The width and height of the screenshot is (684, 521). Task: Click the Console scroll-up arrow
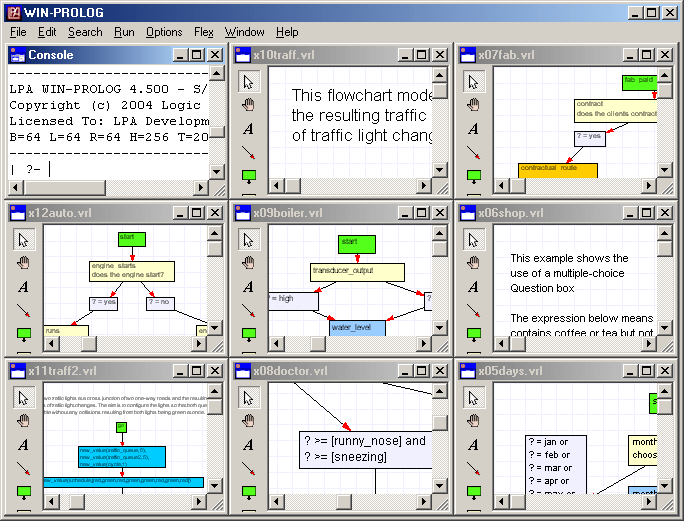pyautogui.click(x=217, y=72)
